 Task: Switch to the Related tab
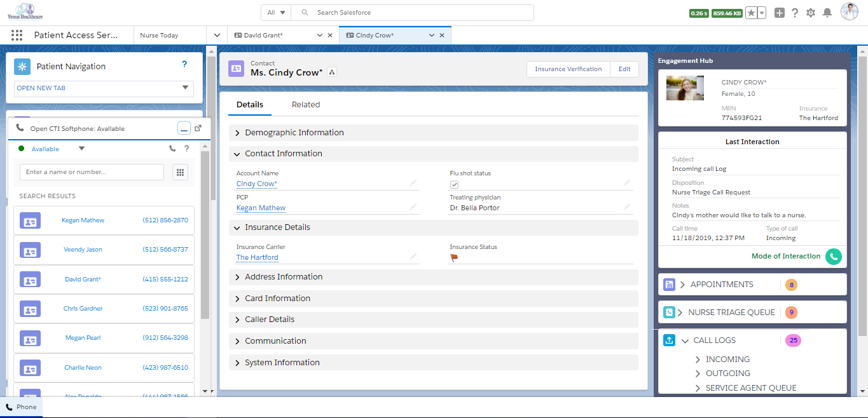(306, 105)
